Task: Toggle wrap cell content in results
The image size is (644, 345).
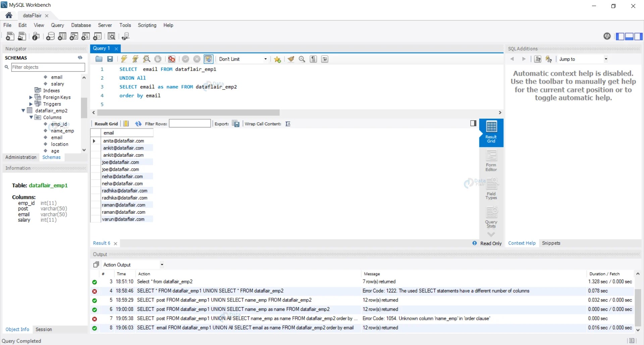Action: point(288,124)
